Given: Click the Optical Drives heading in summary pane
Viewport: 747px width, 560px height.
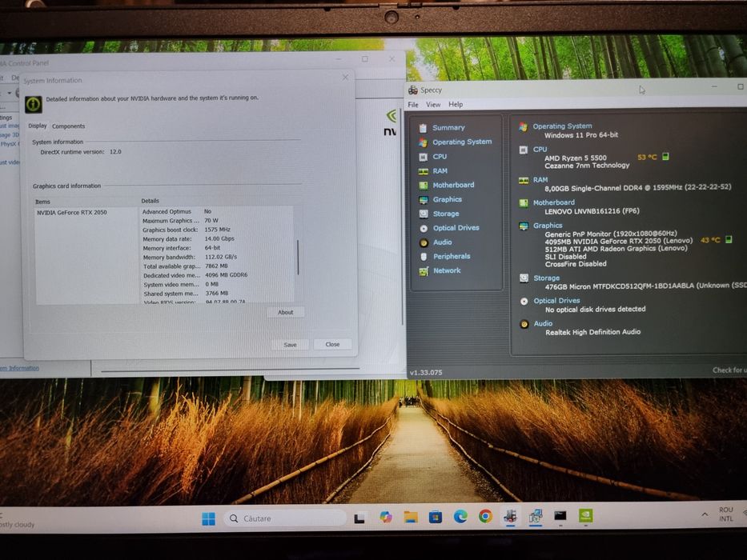Looking at the screenshot, I should tap(556, 301).
